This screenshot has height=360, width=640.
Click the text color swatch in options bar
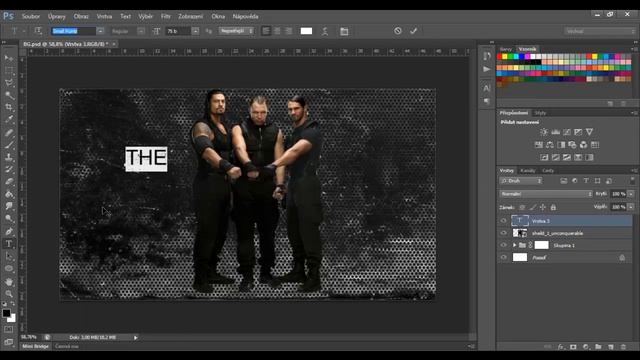pos(306,31)
